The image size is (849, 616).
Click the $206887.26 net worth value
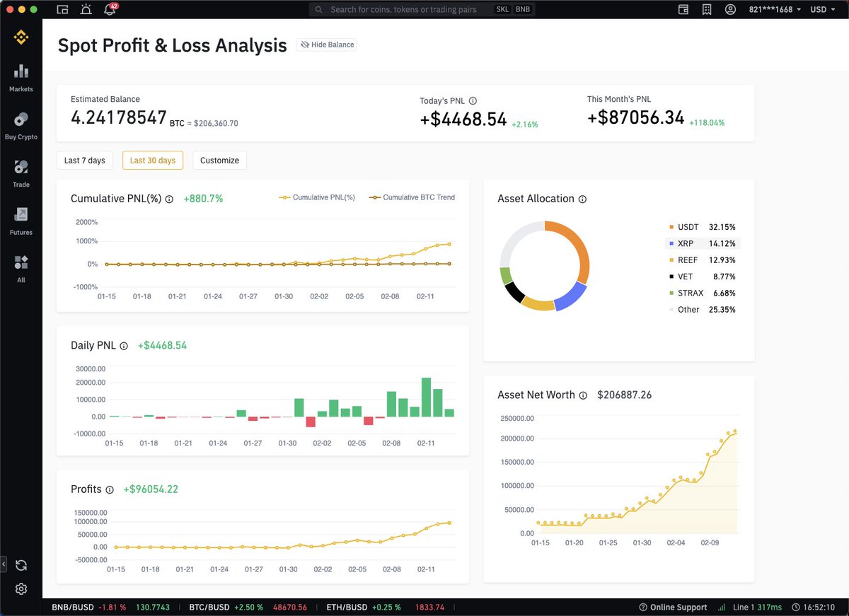pos(625,395)
